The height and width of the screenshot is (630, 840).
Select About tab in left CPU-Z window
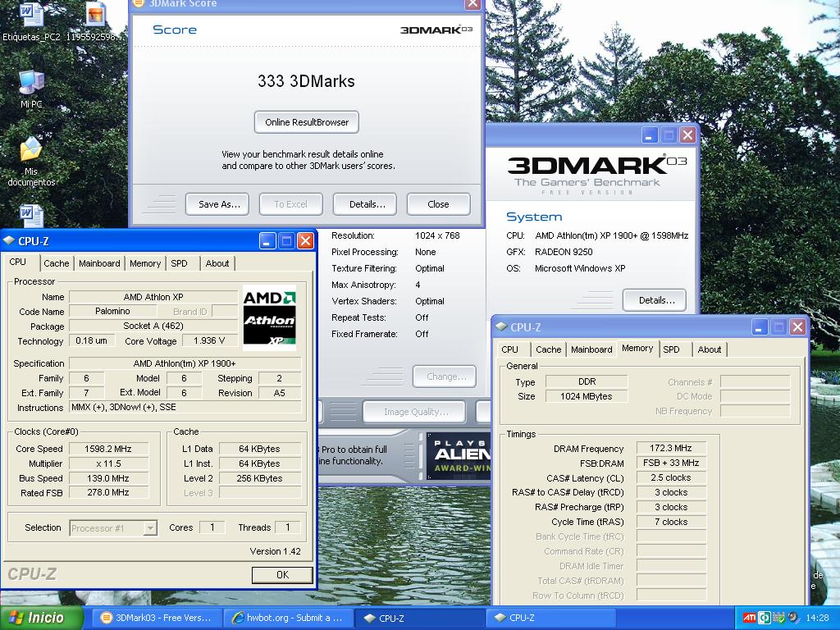tap(217, 263)
